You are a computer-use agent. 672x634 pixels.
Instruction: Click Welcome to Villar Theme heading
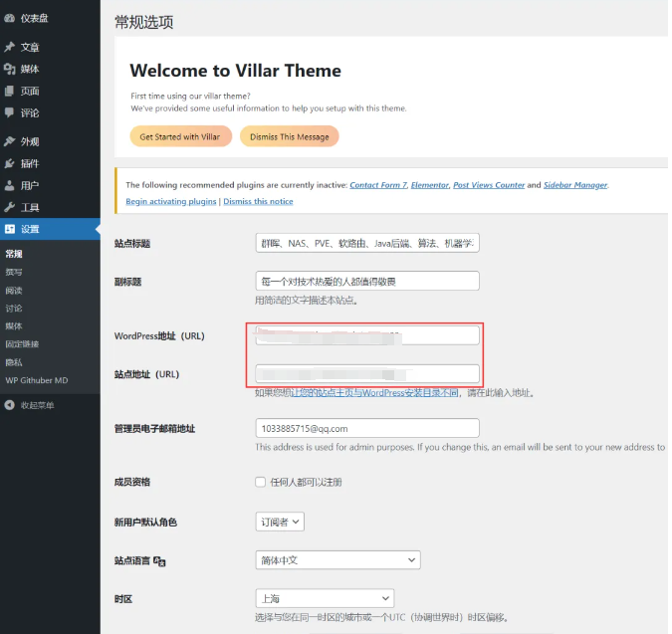[x=235, y=71]
